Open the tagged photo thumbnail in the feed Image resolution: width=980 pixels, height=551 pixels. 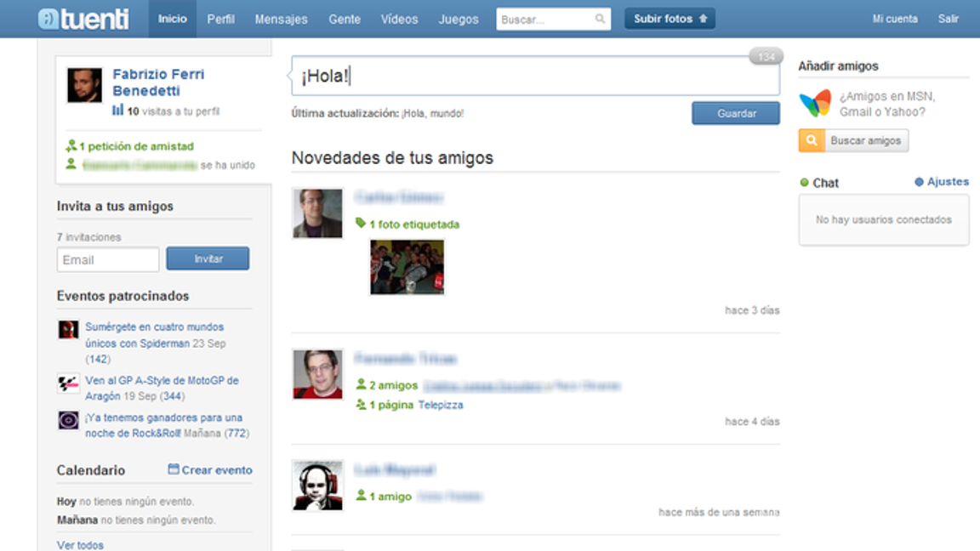pyautogui.click(x=407, y=266)
